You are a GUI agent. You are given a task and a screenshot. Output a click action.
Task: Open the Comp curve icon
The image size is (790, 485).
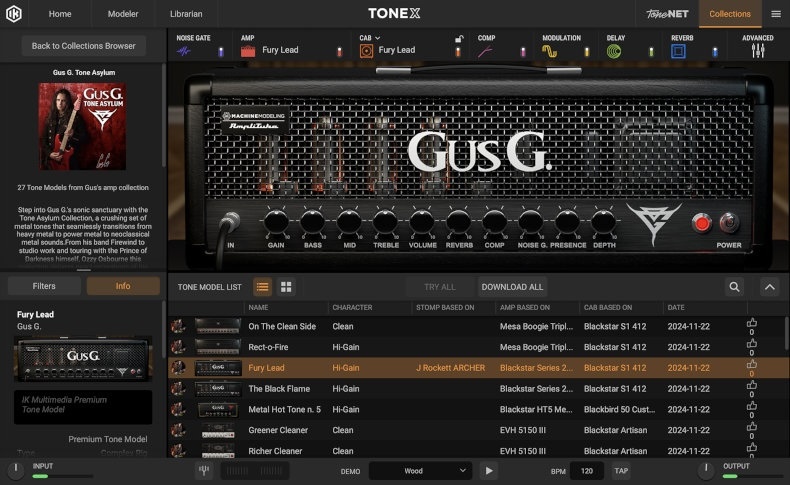(x=485, y=51)
